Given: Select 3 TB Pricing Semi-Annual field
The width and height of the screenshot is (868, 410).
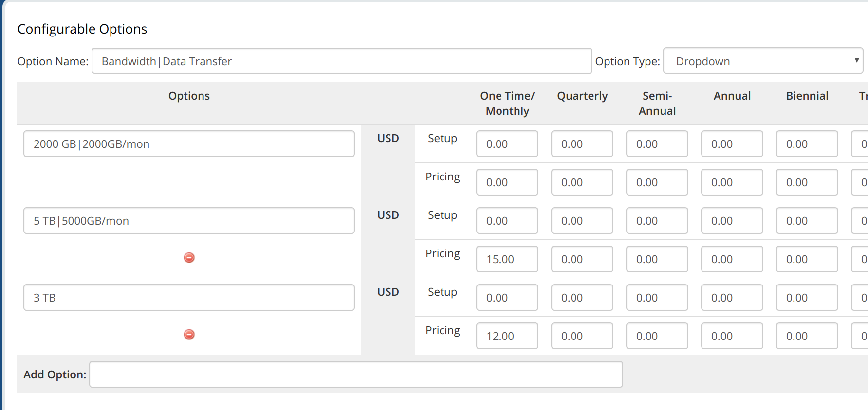Looking at the screenshot, I should click(x=657, y=336).
